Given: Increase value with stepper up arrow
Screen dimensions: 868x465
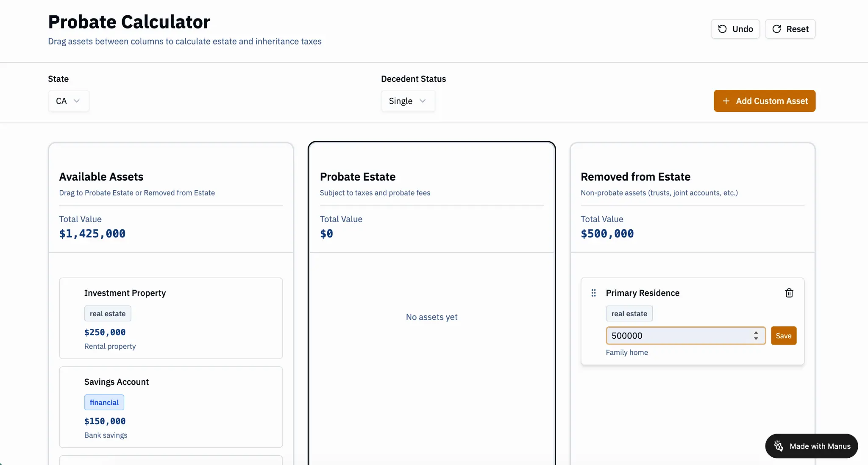Looking at the screenshot, I should click(756, 333).
